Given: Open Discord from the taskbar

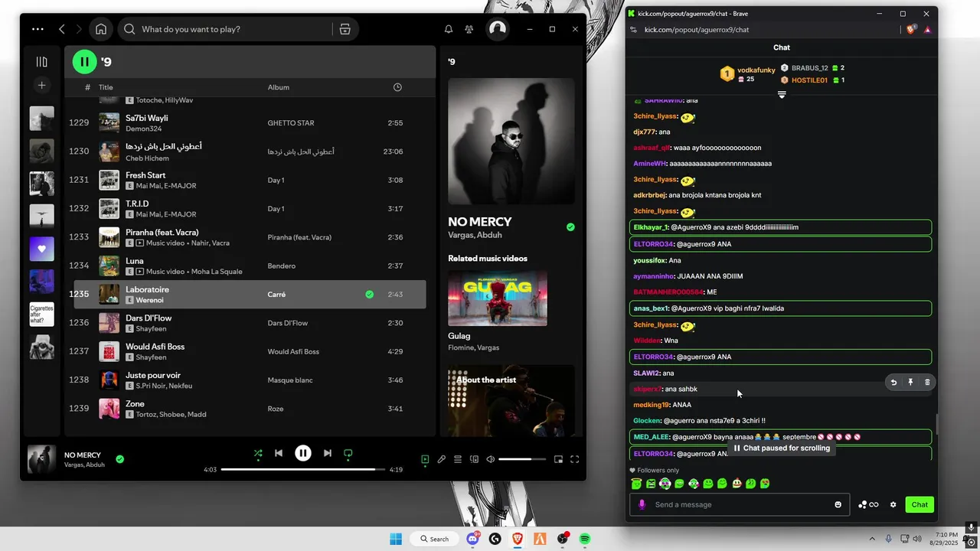Looking at the screenshot, I should (x=473, y=540).
